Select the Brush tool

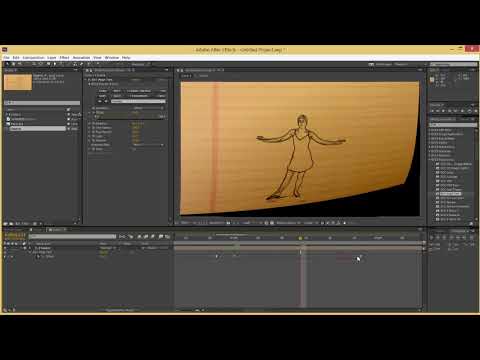[69, 64]
